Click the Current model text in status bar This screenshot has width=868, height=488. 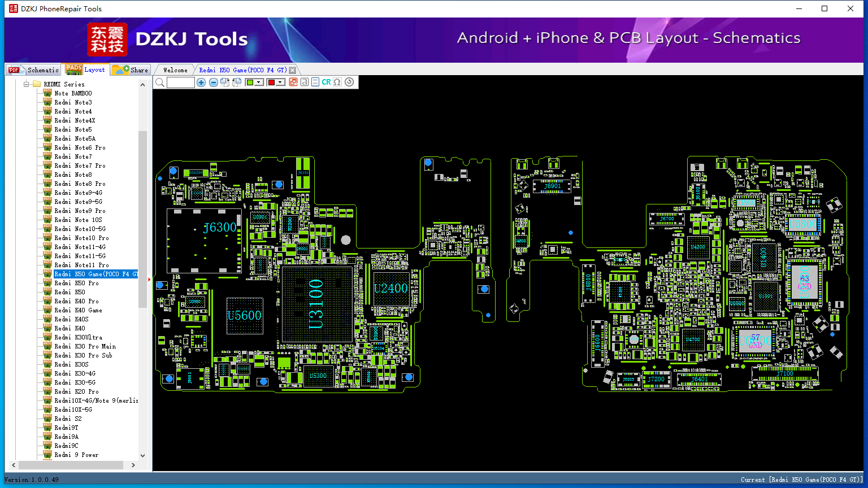click(x=802, y=480)
